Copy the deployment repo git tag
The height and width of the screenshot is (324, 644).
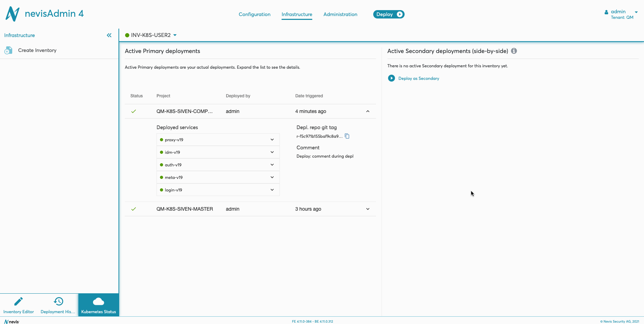[x=347, y=136]
